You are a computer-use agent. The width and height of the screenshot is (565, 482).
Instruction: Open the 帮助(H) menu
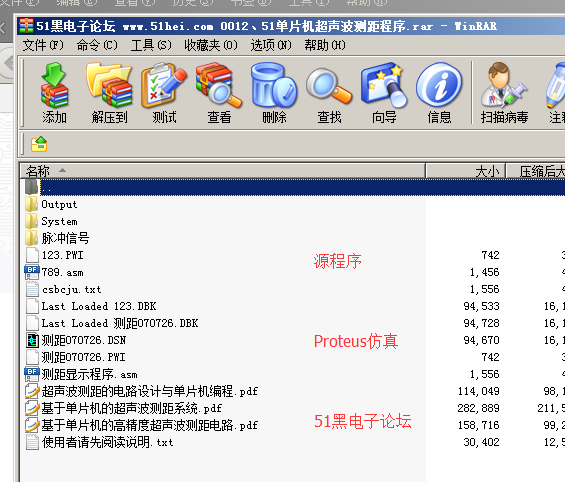click(325, 45)
